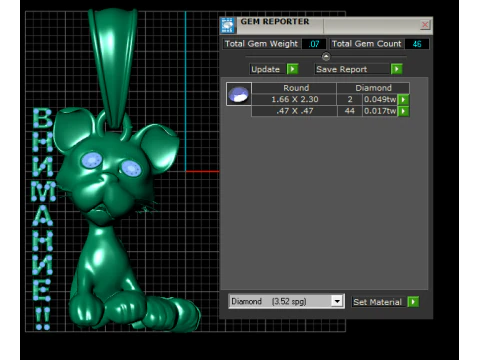
Task: Click the 0.017tw weight cell
Action: (x=380, y=111)
